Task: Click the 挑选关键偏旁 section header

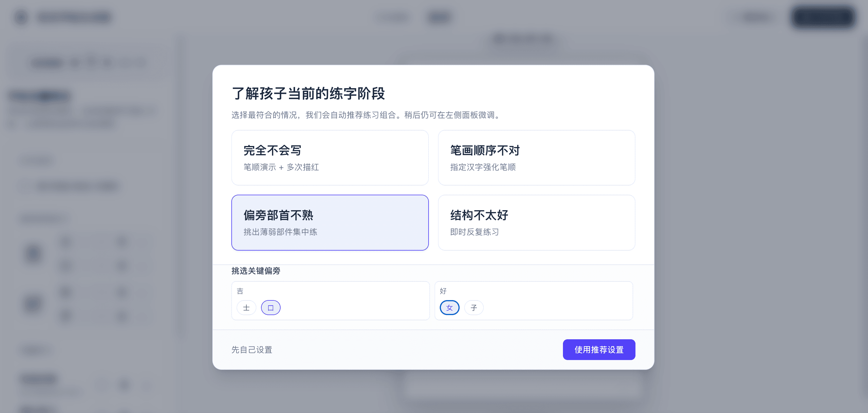Action: [x=256, y=271]
